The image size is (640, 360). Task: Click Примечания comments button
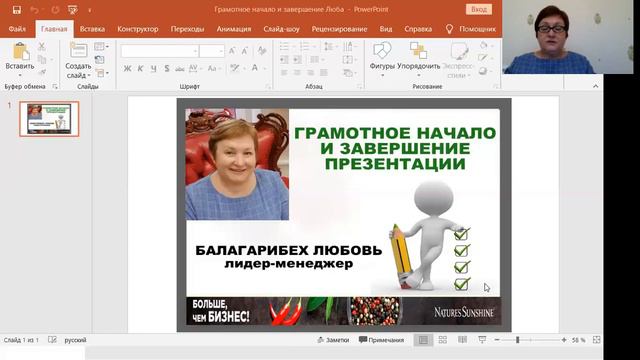[x=381, y=340]
